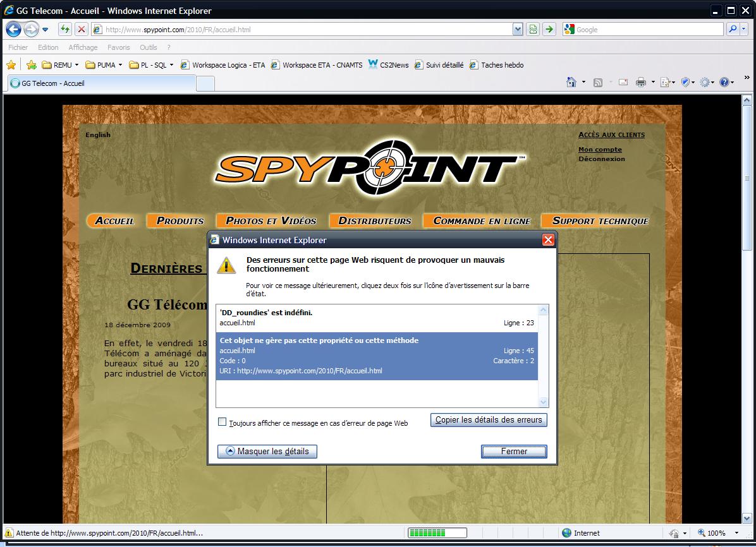The width and height of the screenshot is (756, 547).
Task: Print the page using the printer icon
Action: [641, 82]
